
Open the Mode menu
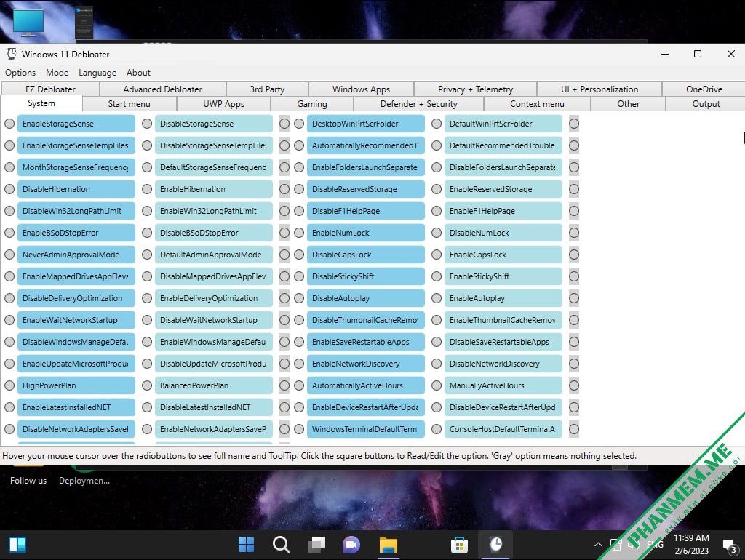pos(57,73)
